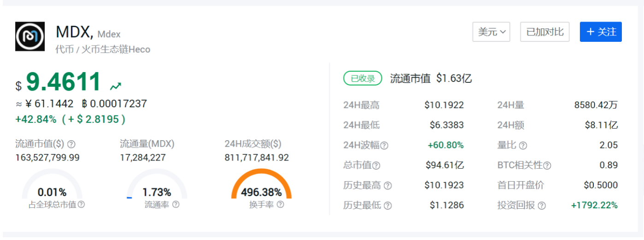
Task: Click the 历史最高 value $10.1923
Action: 444,186
